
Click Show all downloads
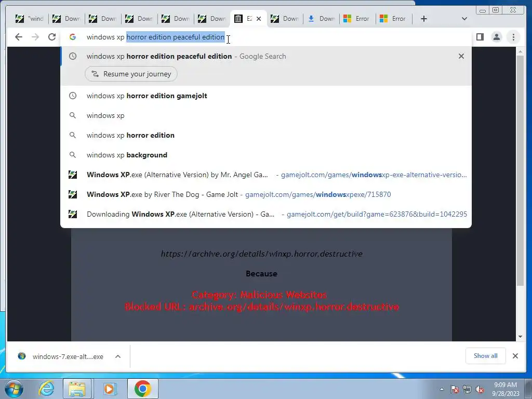click(486, 356)
